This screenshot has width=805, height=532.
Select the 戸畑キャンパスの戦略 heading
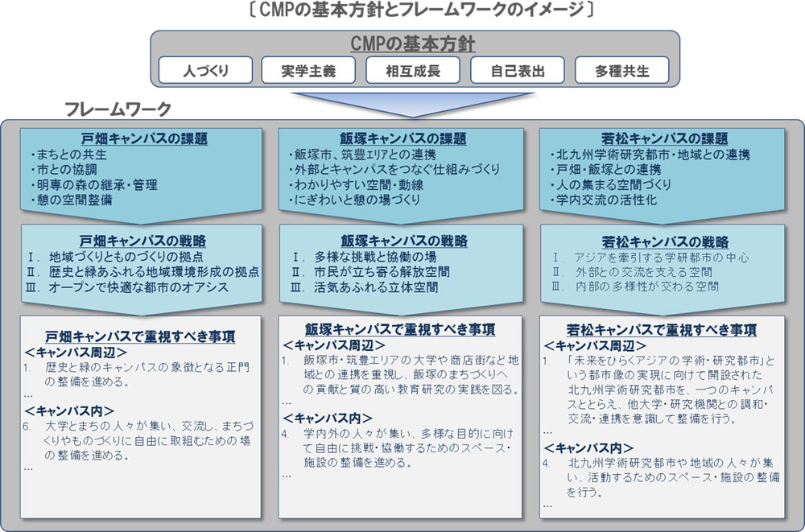[142, 241]
